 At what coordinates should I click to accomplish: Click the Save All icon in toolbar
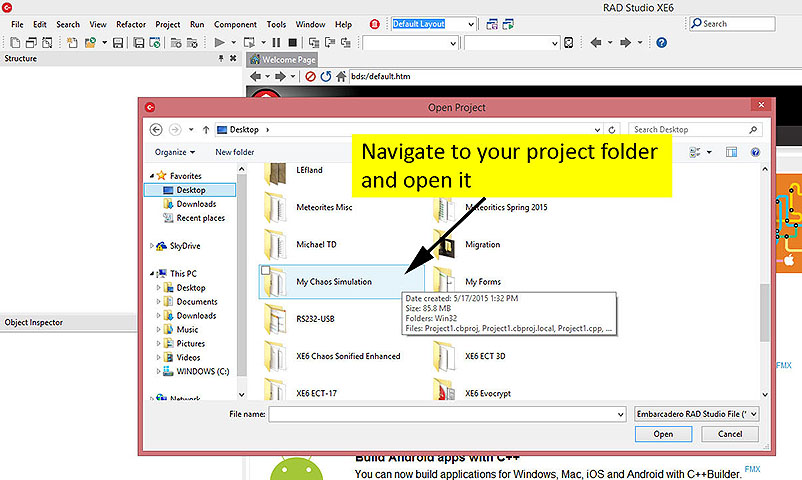click(x=139, y=42)
